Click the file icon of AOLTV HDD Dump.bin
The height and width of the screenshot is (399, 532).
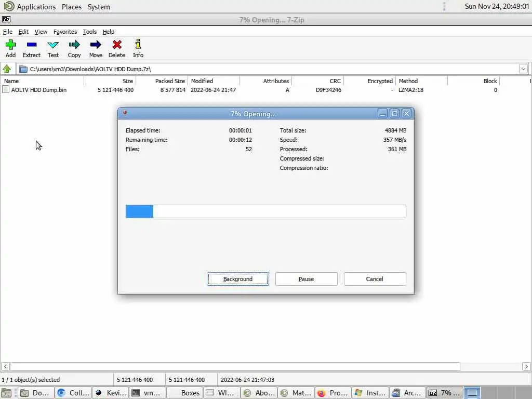coord(6,89)
